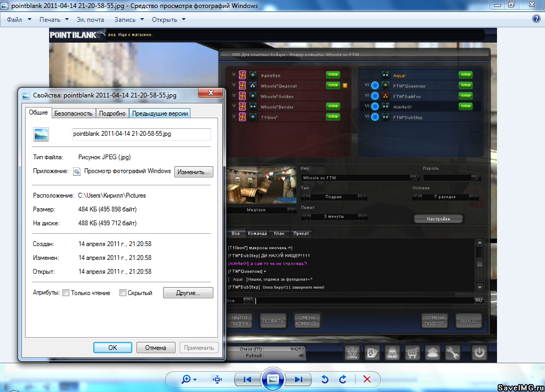545x392 pixels.
Task: Open the 'Печать' dropdown menu
Action: 54,20
